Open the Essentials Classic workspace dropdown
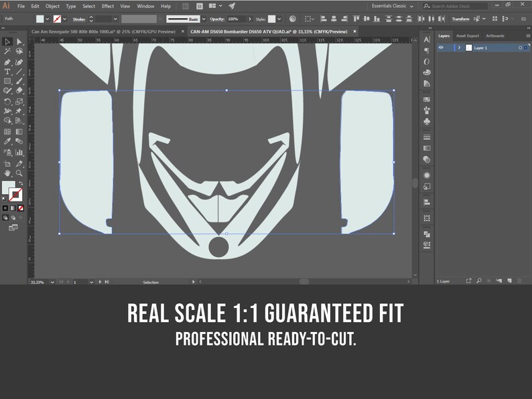Image resolution: width=532 pixels, height=399 pixels. click(x=392, y=6)
